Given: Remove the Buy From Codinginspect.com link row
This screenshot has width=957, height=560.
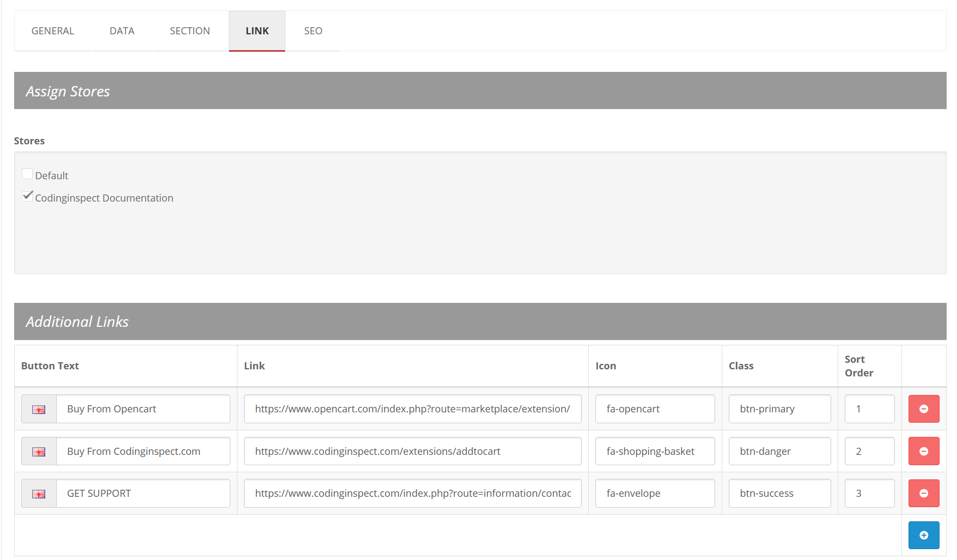Looking at the screenshot, I should click(x=923, y=451).
